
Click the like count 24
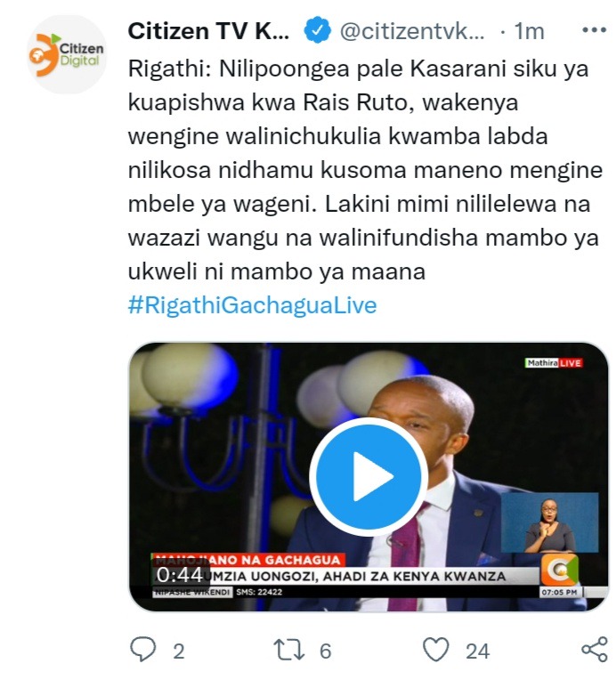(478, 652)
